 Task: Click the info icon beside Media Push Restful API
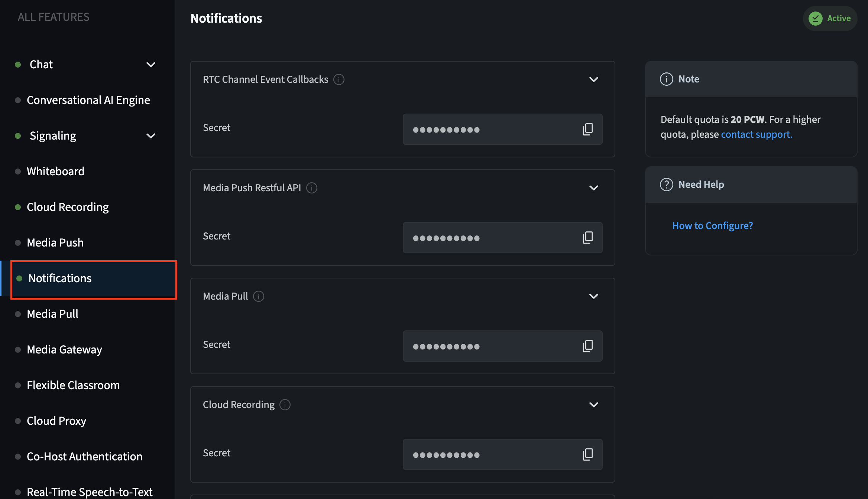(311, 188)
